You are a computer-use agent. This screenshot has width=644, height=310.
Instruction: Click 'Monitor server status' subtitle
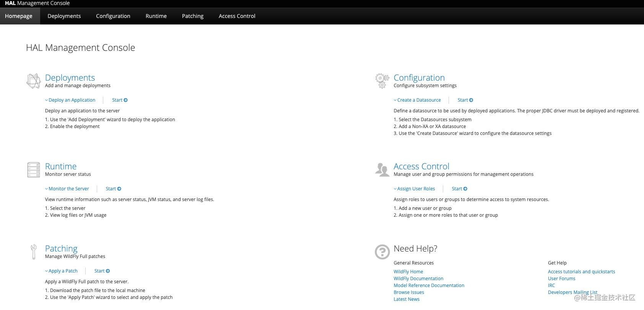pos(68,174)
